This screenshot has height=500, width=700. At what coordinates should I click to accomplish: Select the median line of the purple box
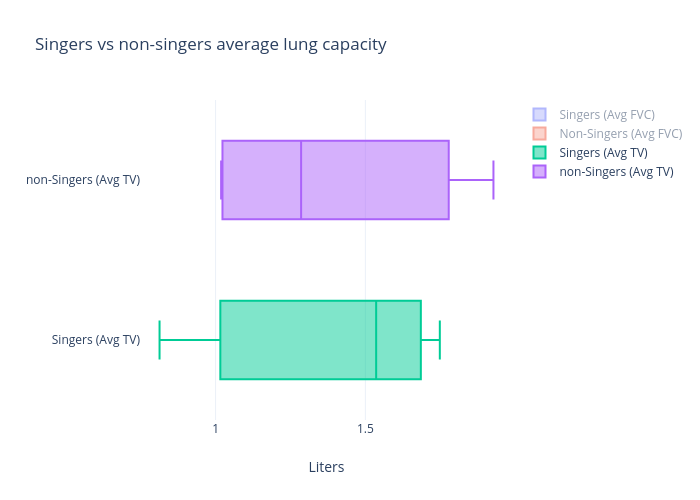pos(301,180)
